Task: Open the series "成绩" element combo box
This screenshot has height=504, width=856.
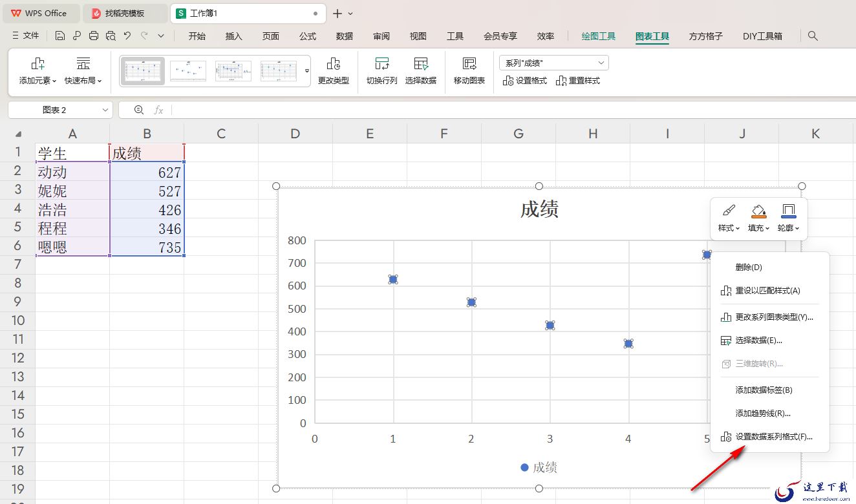Action: pos(554,63)
